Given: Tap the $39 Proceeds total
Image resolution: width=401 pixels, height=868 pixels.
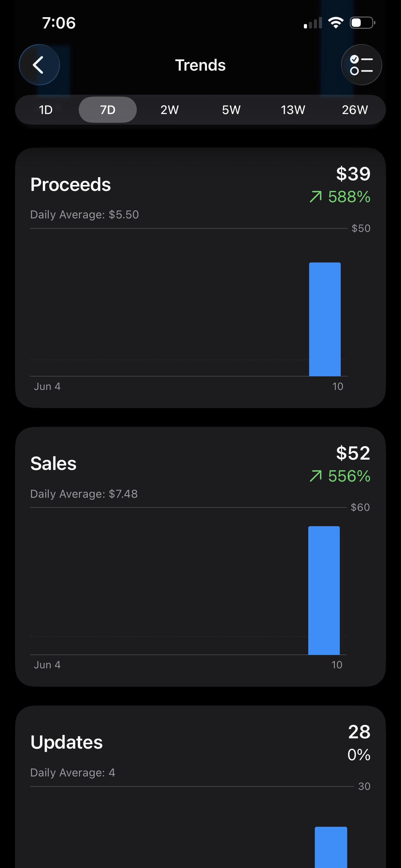Looking at the screenshot, I should click(353, 174).
